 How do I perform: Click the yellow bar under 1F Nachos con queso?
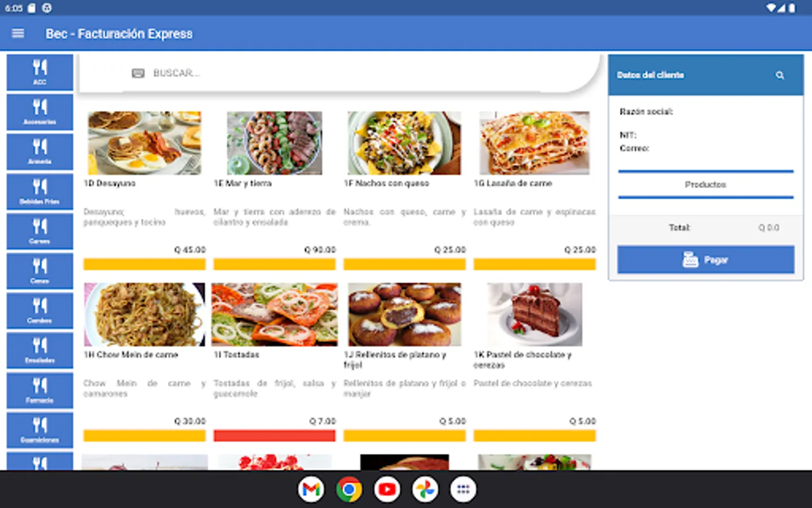pyautogui.click(x=405, y=264)
